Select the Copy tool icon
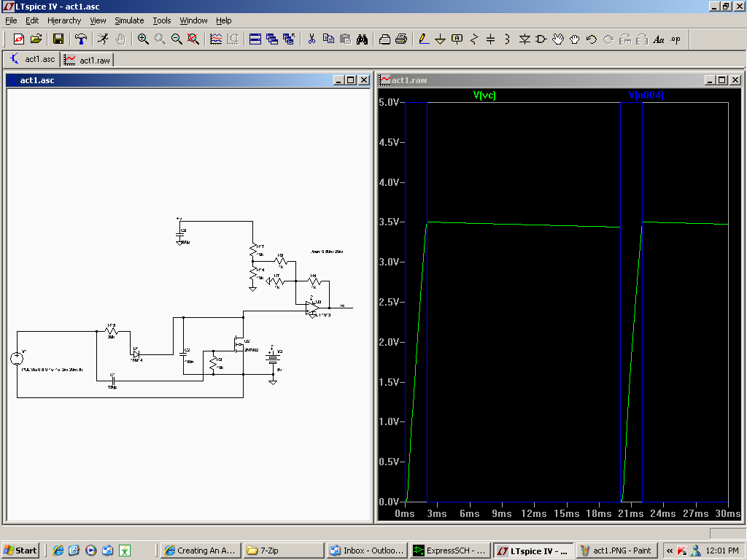The image size is (747, 560). [x=328, y=39]
